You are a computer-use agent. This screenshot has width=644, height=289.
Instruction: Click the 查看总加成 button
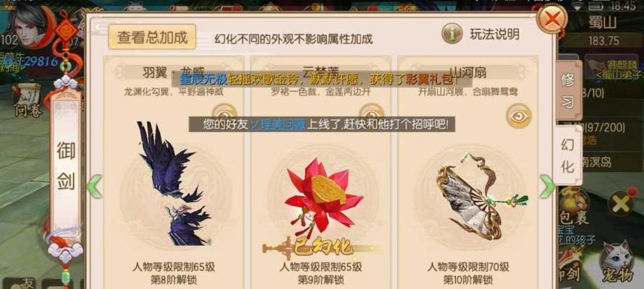click(152, 37)
